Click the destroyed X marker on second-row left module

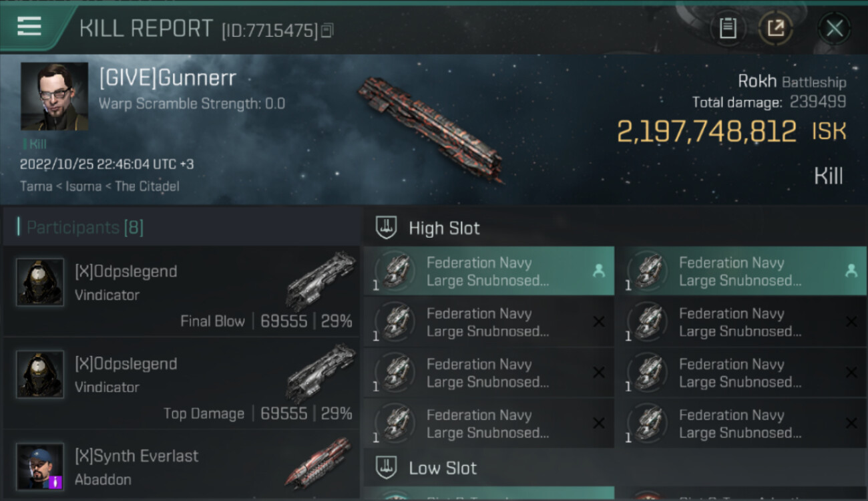(x=598, y=322)
